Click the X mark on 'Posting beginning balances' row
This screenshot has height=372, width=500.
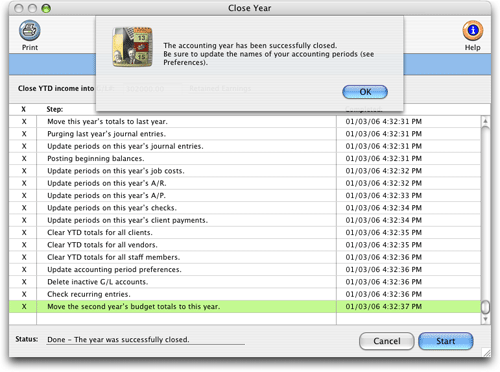click(x=24, y=159)
